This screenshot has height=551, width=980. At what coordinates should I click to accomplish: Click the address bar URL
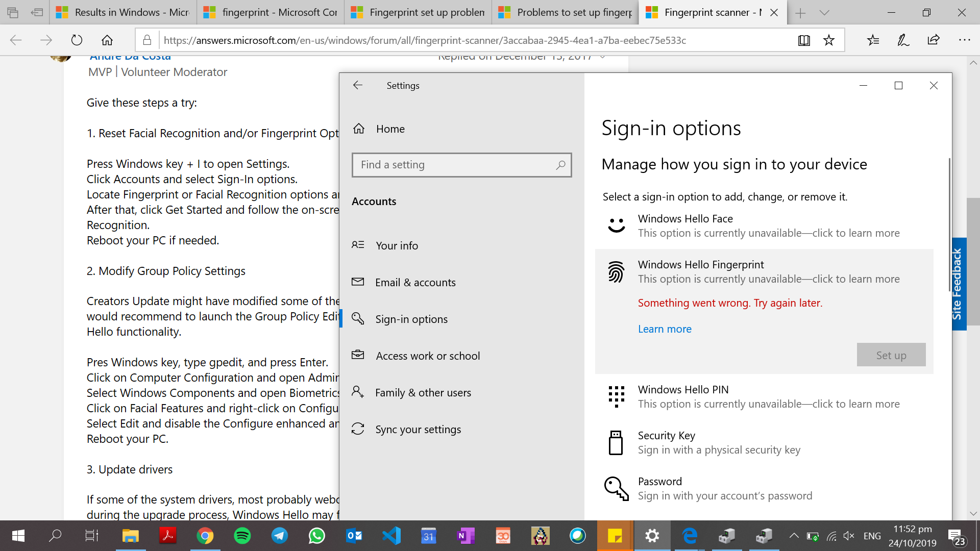(425, 40)
